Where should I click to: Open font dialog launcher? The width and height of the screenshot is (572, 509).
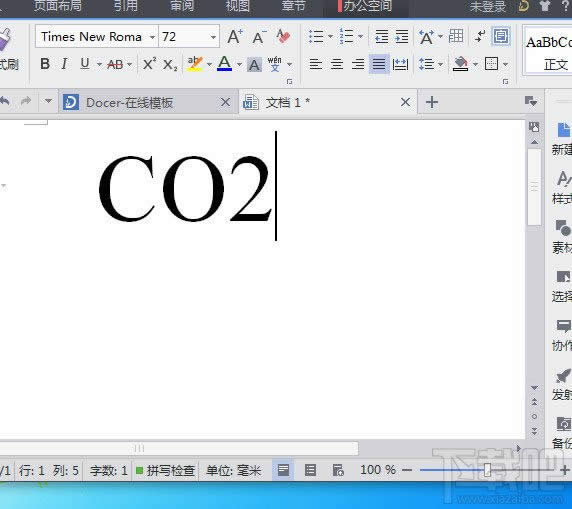(x=289, y=82)
